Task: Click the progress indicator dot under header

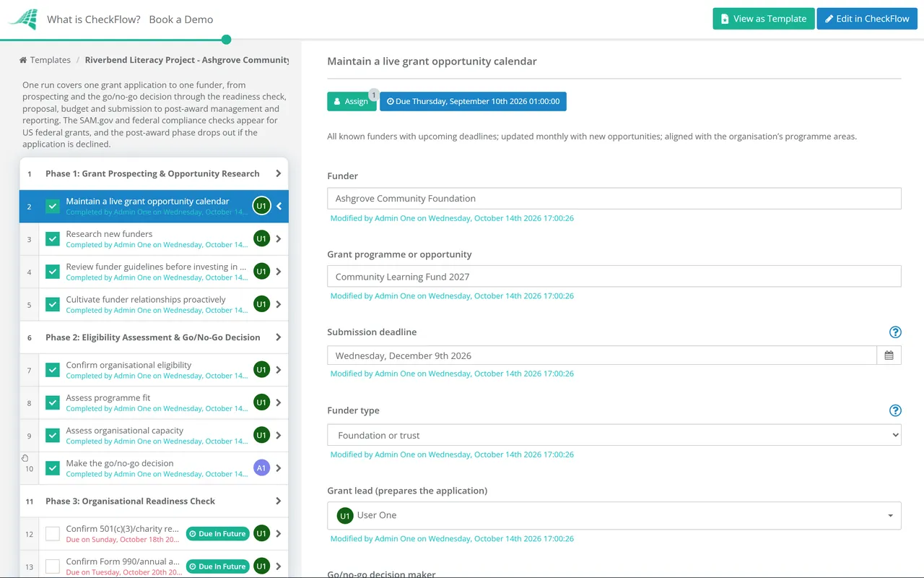Action: (227, 40)
